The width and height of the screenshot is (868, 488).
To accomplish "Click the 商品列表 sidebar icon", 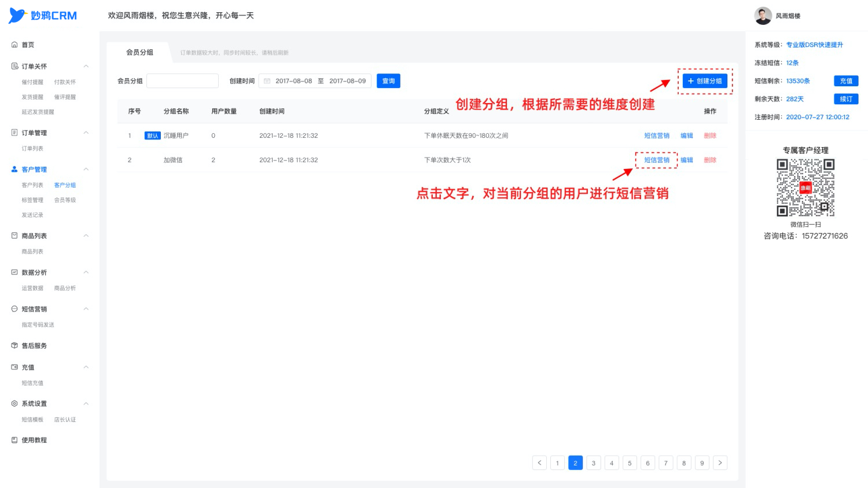I will (x=14, y=236).
